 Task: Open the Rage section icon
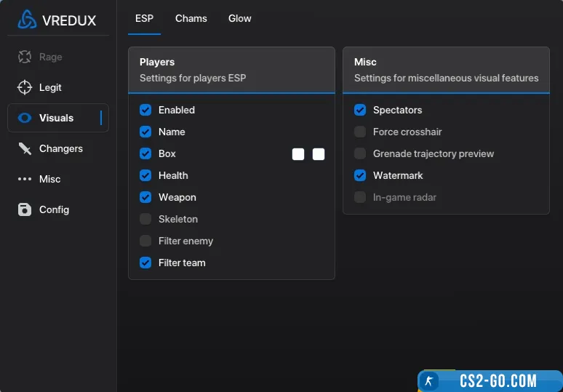25,57
